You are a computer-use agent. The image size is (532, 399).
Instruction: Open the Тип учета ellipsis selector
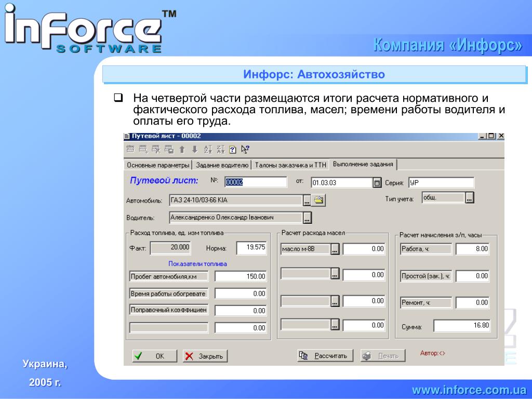point(469,198)
